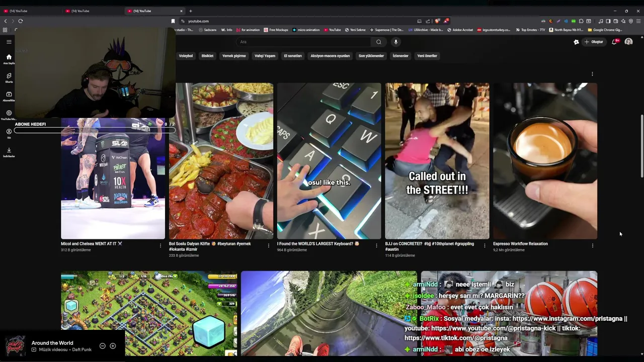Click the share icon in address bar
Screen dimensions: 644x362
[x=428, y=21]
